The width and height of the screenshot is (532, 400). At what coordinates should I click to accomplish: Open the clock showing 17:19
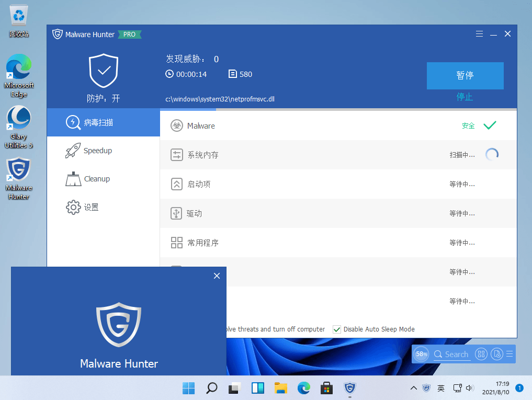(x=496, y=388)
